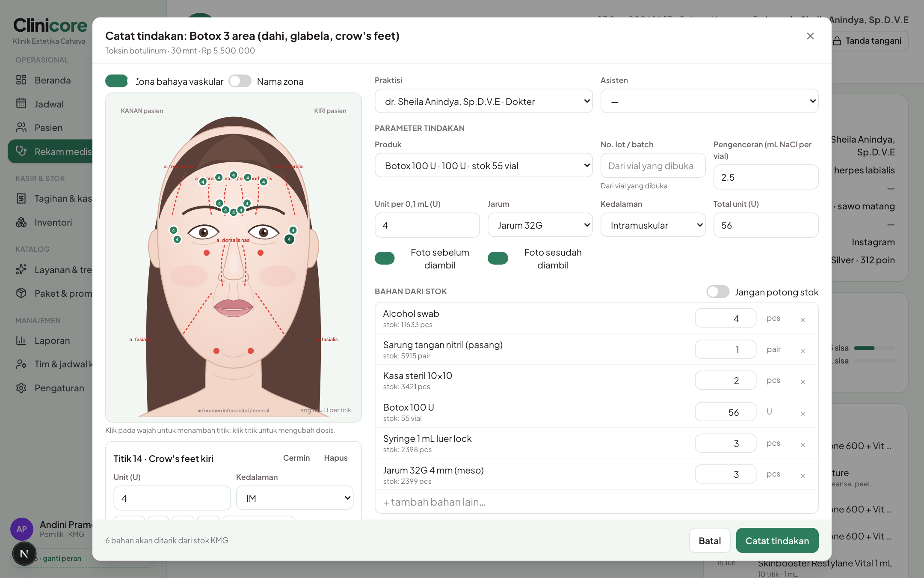924x578 pixels.
Task: Select the highlighted crow's feet kiri injection point
Action: [289, 239]
